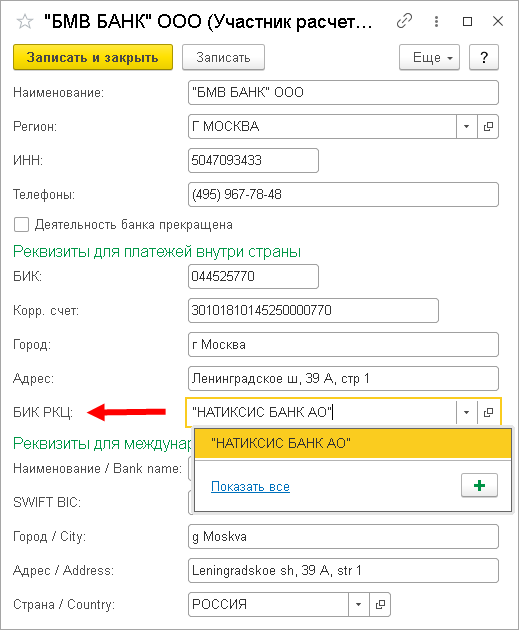Image resolution: width=519 pixels, height=630 pixels.
Task: Click the 'Город / City' field g Moskva
Action: 343,536
